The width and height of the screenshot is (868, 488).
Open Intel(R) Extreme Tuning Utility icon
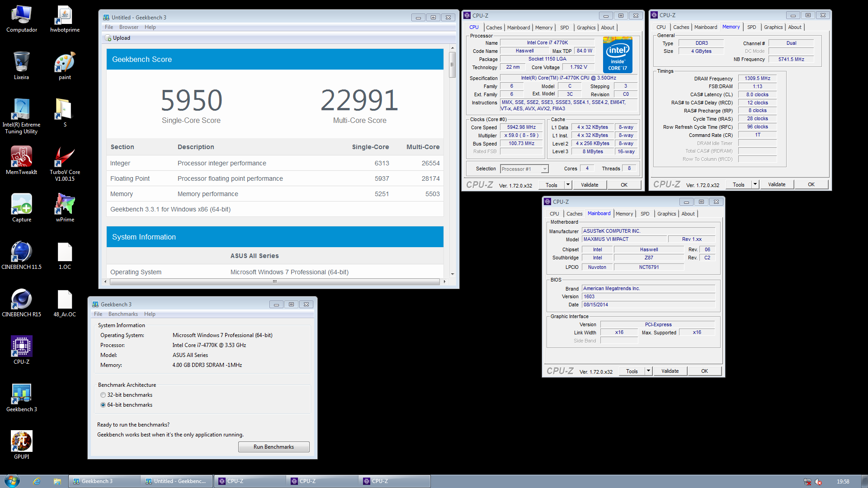coord(21,116)
